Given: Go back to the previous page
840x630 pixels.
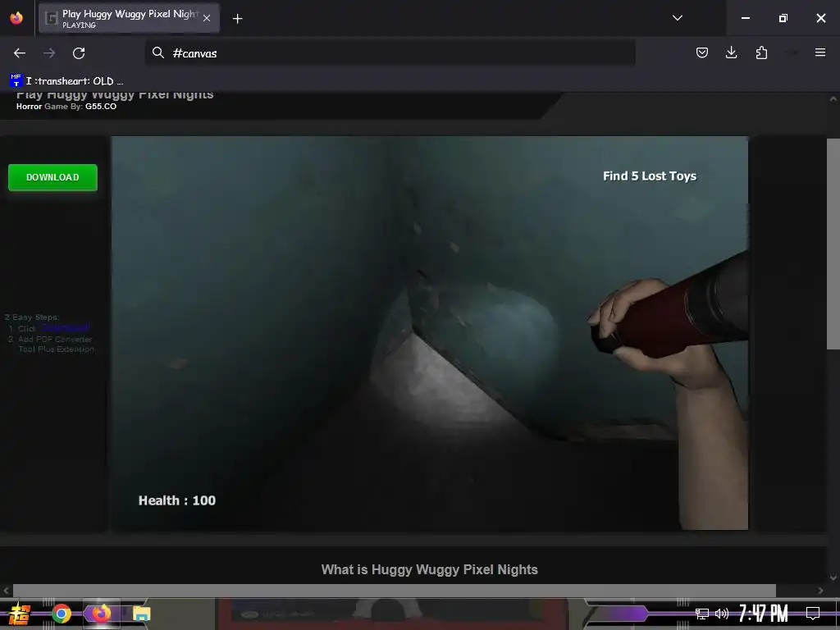Looking at the screenshot, I should coord(20,53).
